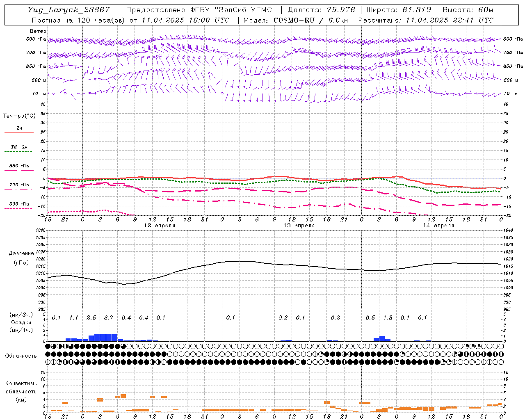Screen dimensions: 525x420
Task: Click the Облачность panel label
Action: 21,356
